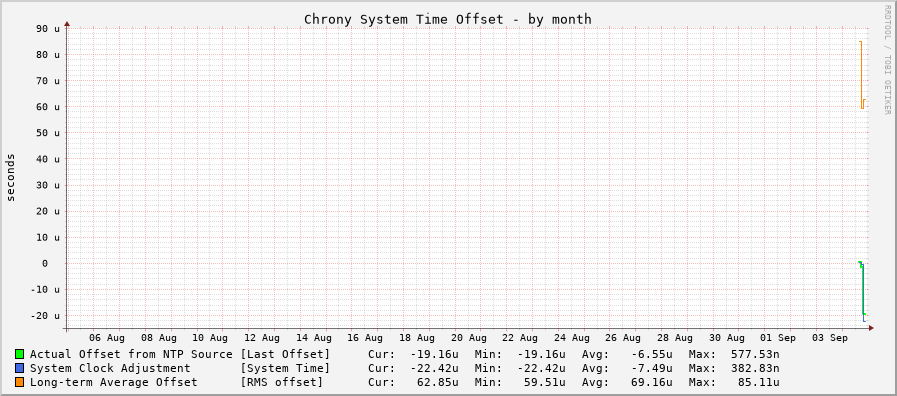Click the '[RMS offset]' text
This screenshot has height=396, width=897.
[281, 382]
